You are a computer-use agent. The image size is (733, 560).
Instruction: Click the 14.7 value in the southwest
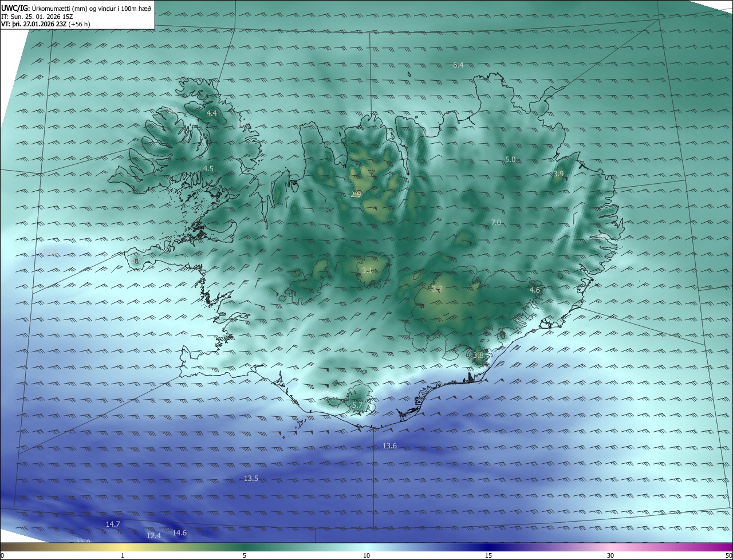[113, 524]
